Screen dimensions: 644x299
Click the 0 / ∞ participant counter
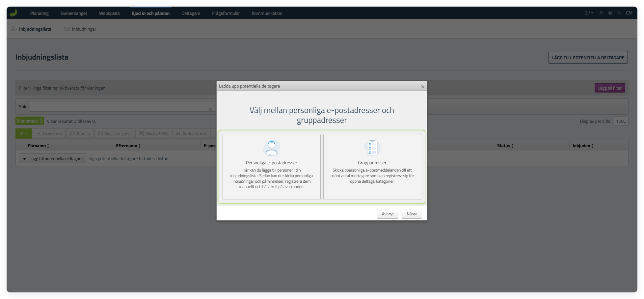click(x=589, y=13)
